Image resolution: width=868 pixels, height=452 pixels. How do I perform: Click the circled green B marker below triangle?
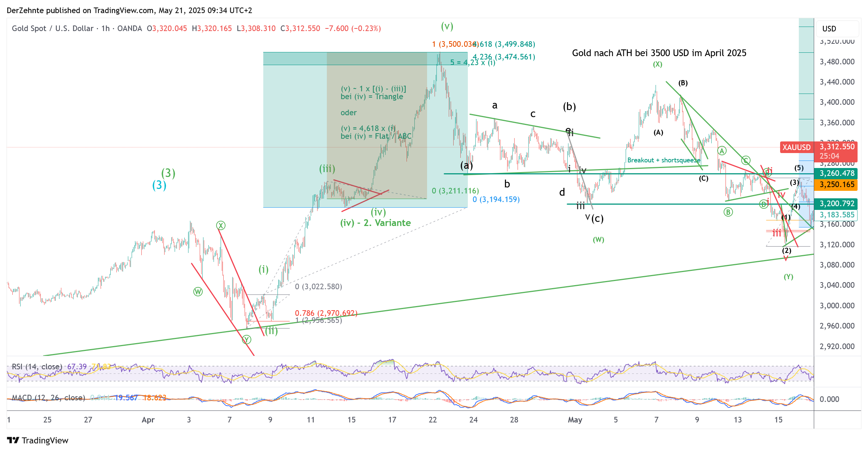tap(728, 212)
